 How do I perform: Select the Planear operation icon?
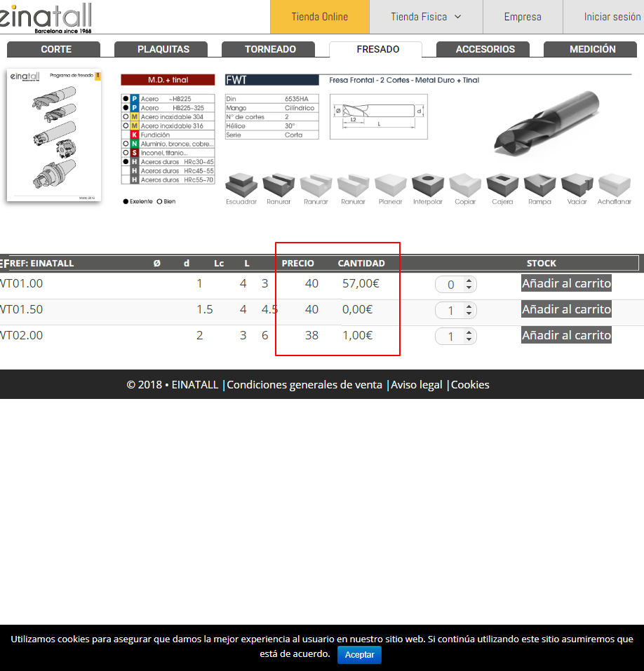pos(391,185)
